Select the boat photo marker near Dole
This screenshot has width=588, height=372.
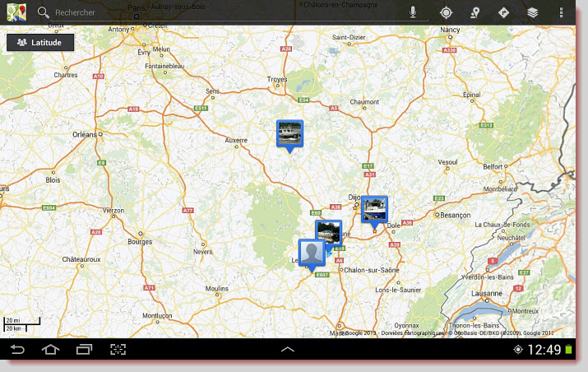(374, 212)
